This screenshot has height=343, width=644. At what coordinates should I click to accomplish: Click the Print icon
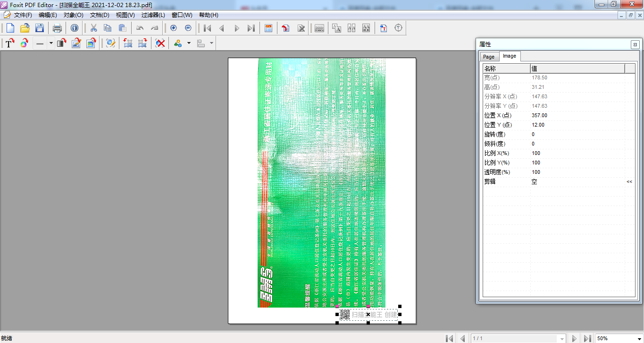(57, 28)
